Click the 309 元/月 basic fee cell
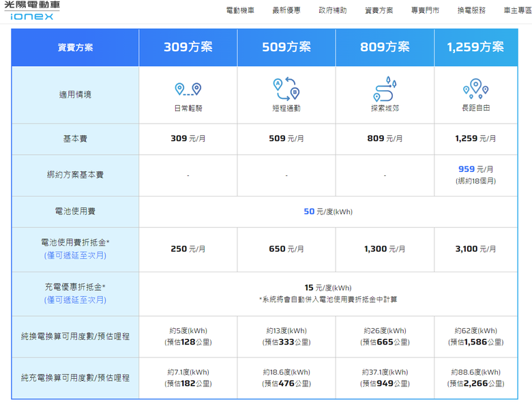This screenshot has height=404, width=532. 188,139
